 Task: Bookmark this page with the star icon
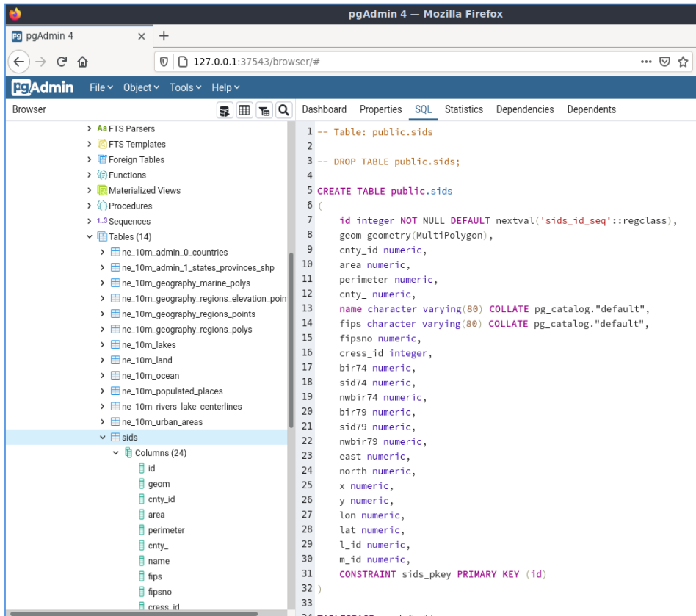(683, 62)
